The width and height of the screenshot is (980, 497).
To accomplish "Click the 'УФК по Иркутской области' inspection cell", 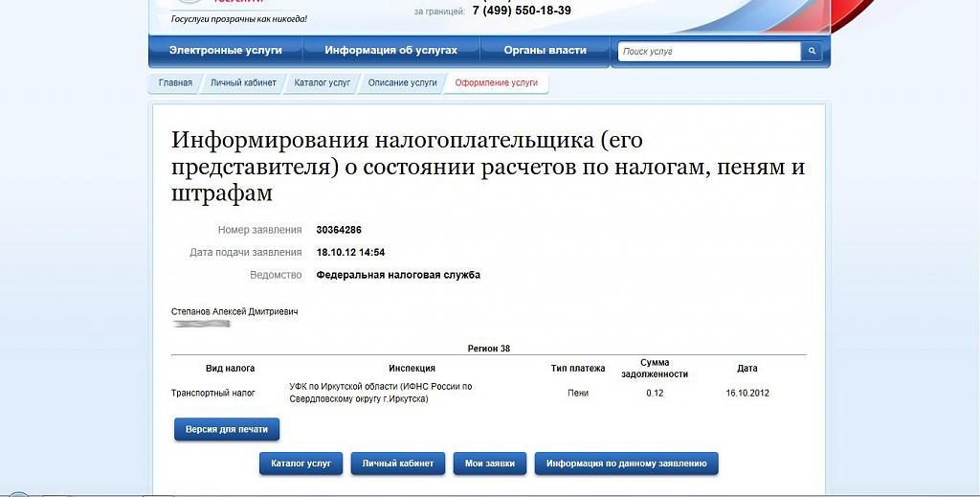I will (x=381, y=393).
